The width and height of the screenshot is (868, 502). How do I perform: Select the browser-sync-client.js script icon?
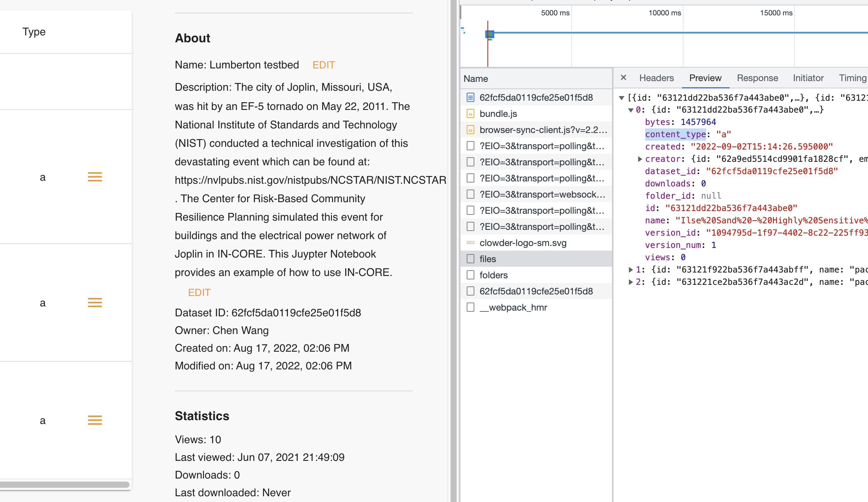470,130
